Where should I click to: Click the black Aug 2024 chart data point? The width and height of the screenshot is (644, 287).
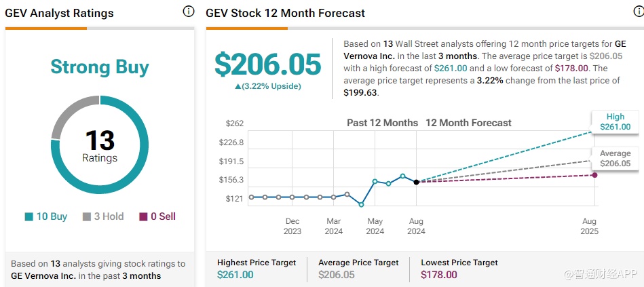tap(416, 182)
